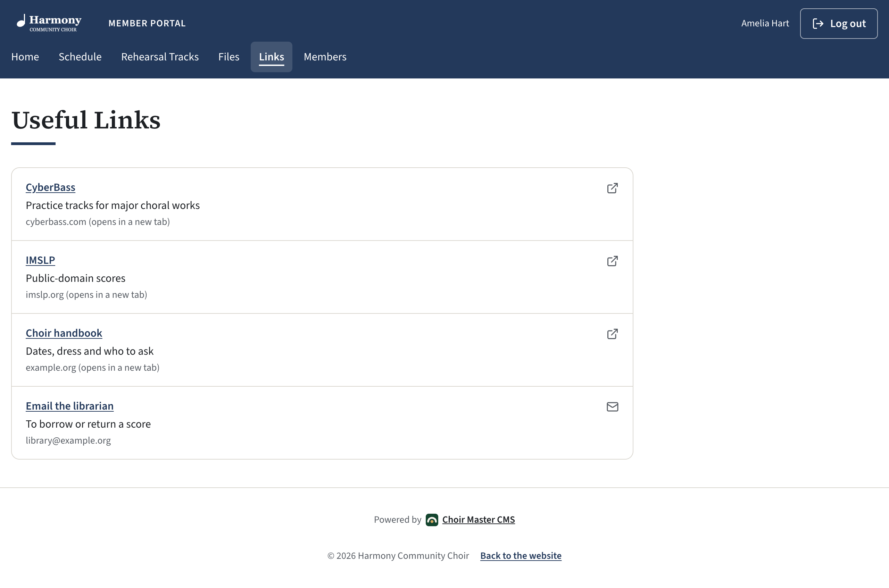Click the 'Powered by' footer text
Image resolution: width=889 pixels, height=588 pixels.
(397, 519)
